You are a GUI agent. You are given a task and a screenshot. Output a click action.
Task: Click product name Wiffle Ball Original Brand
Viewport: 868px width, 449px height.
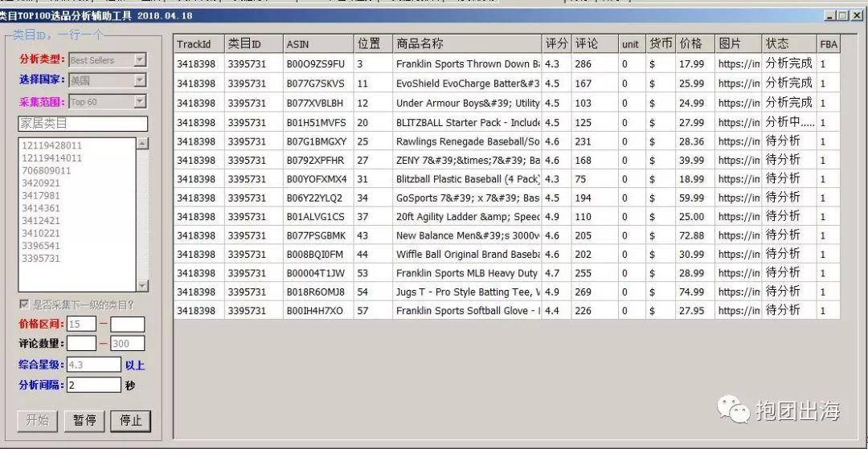coord(467,255)
